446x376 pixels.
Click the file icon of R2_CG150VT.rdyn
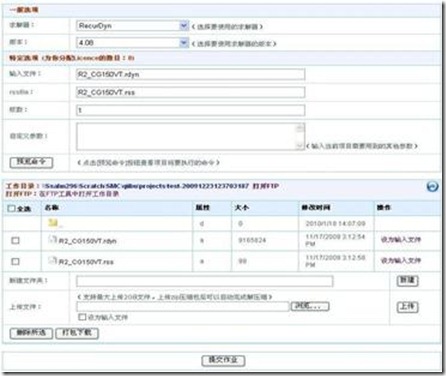pyautogui.click(x=52, y=239)
